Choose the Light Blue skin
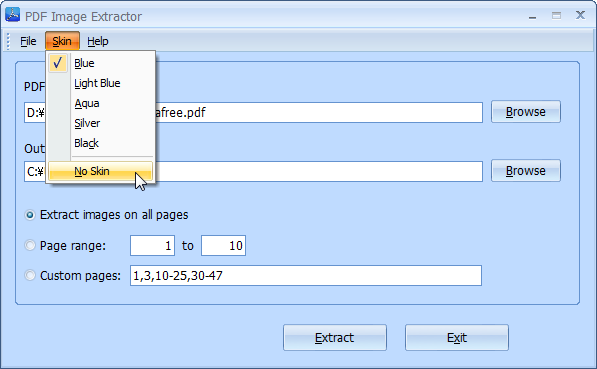 coord(101,83)
